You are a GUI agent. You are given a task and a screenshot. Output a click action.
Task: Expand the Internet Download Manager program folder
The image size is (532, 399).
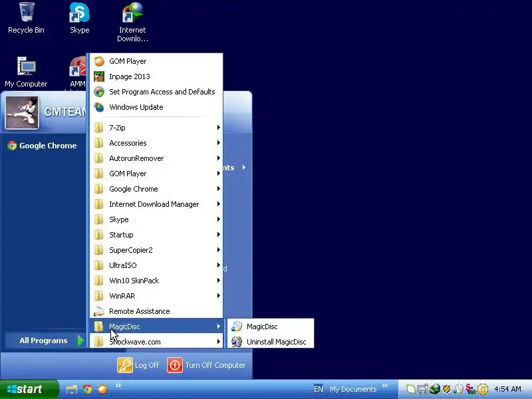(156, 204)
